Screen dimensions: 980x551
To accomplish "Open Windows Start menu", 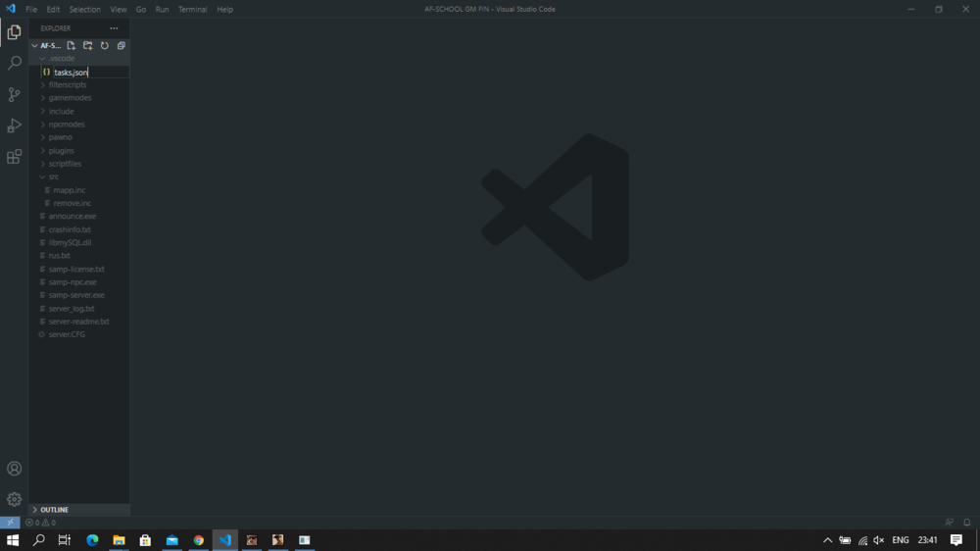I will [13, 540].
